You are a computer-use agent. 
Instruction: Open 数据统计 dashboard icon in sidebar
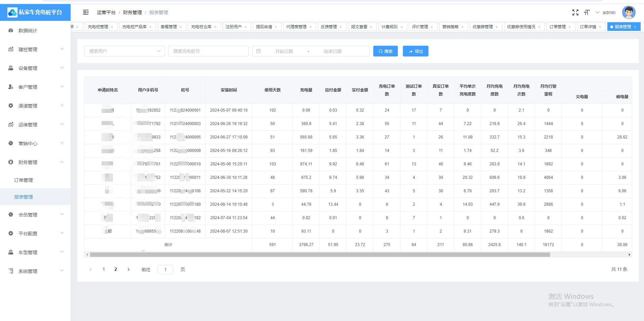pyautogui.click(x=11, y=31)
